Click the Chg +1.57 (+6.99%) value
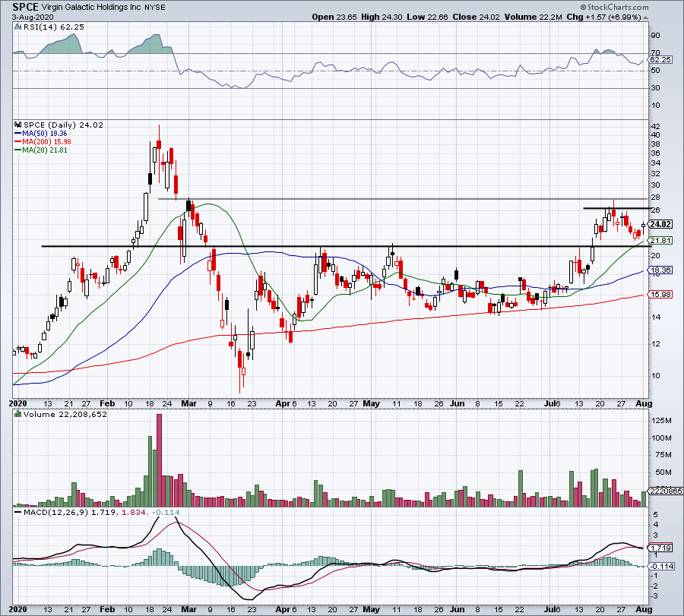The width and height of the screenshot is (684, 616). pos(604,17)
